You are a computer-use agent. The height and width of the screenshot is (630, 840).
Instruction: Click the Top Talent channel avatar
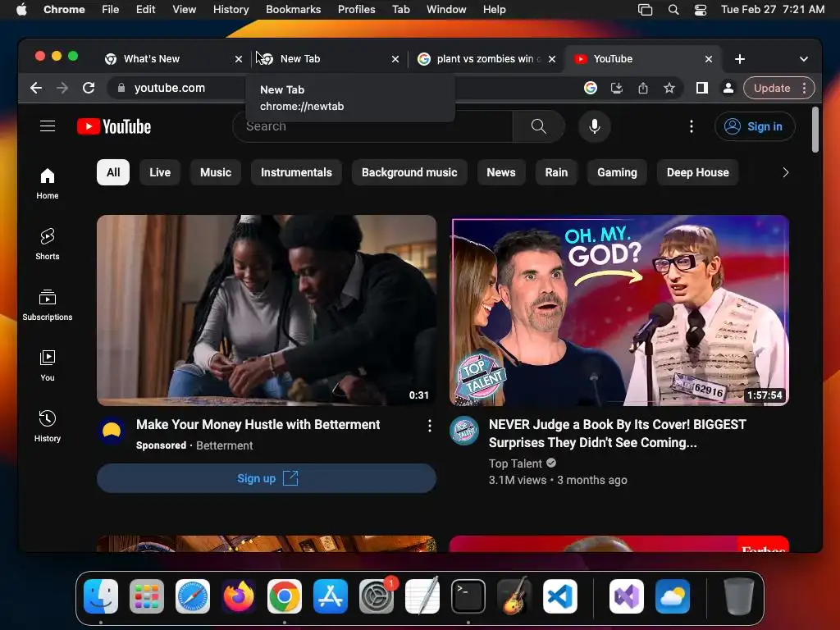pos(464,431)
